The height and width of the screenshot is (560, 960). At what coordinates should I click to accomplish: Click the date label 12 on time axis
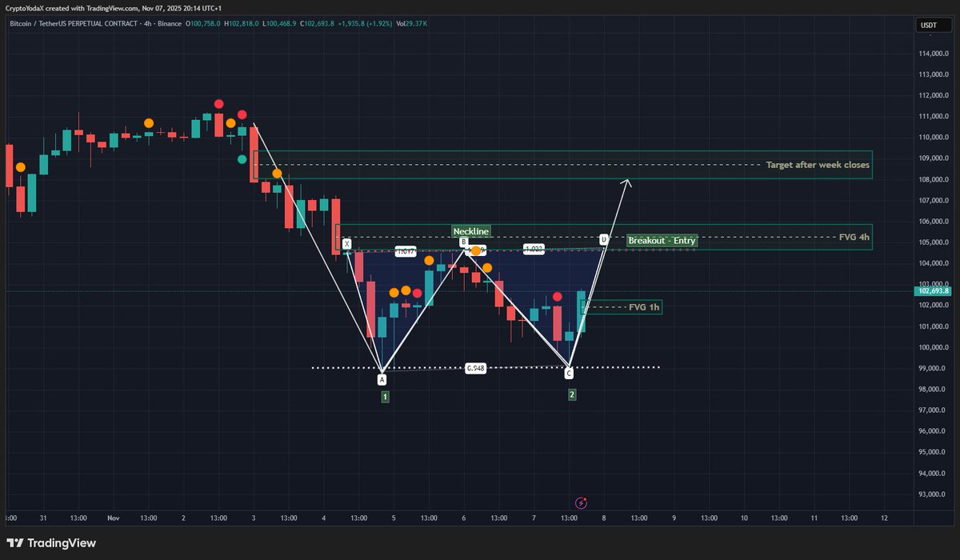[x=884, y=518]
